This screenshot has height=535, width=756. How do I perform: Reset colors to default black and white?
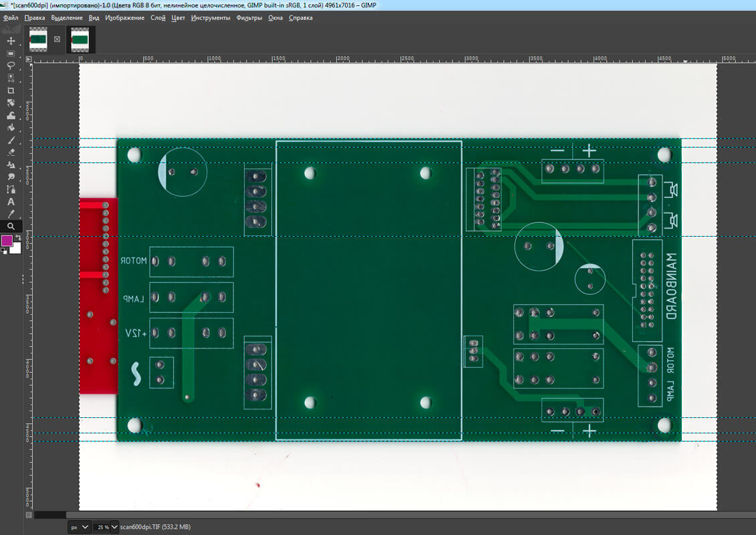pyautogui.click(x=3, y=251)
